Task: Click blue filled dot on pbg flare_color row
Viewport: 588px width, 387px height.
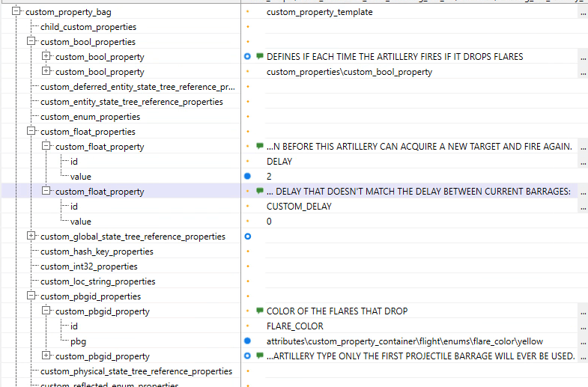Action: tap(248, 341)
